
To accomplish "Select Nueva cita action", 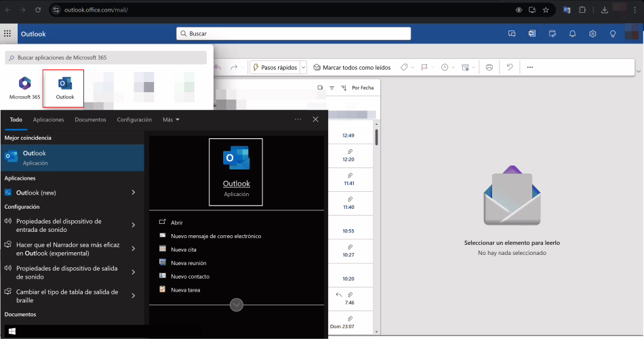I will 184,250.
